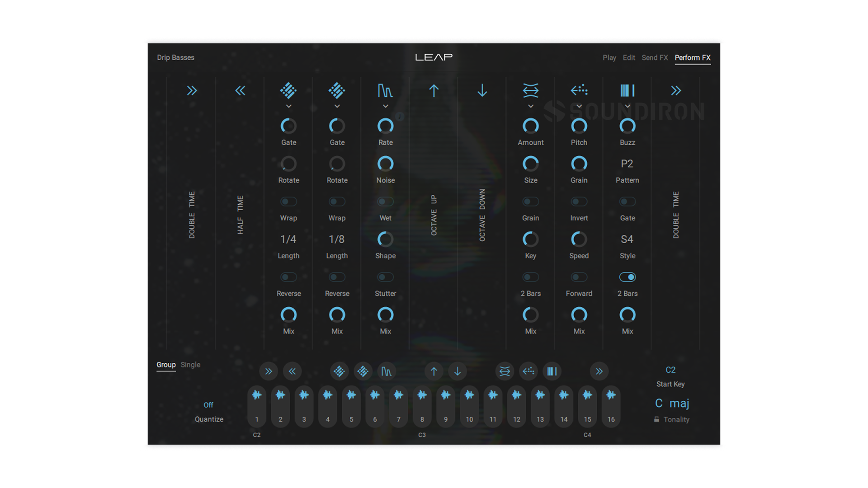Click sample key pad 16
The image size is (868, 488).
(x=611, y=406)
